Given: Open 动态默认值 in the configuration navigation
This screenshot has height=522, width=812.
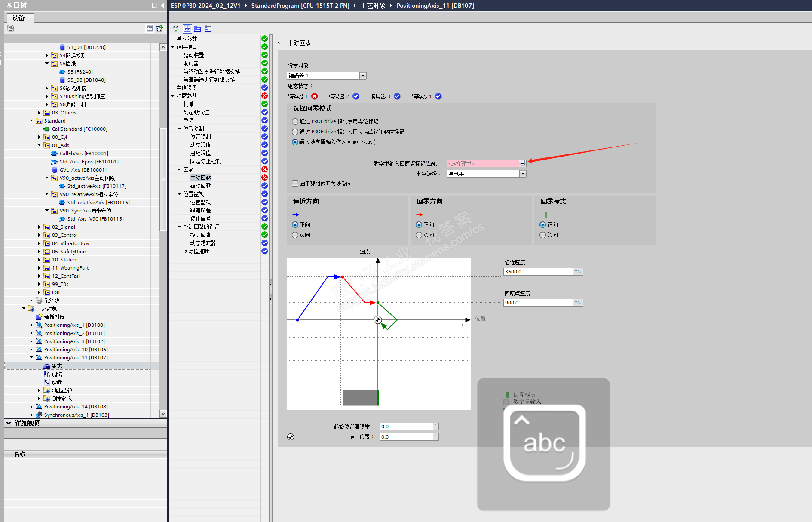Looking at the screenshot, I should click(x=196, y=112).
